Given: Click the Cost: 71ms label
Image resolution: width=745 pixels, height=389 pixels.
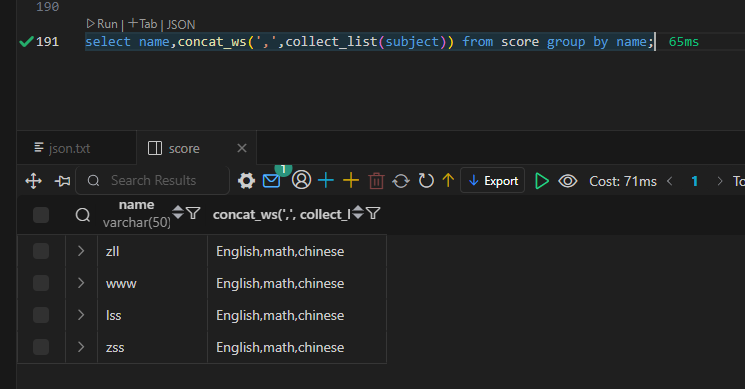Looking at the screenshot, I should (x=623, y=181).
